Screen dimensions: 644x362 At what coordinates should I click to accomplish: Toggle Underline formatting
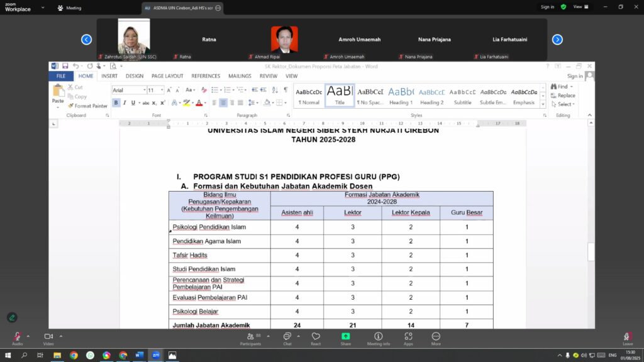click(133, 103)
